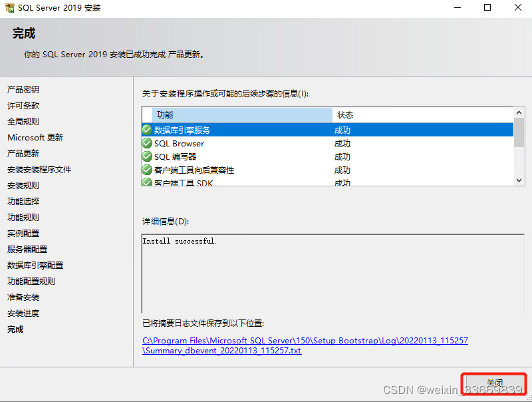Screen dimensions: 532x402
Task: Click the SQL Server setup title bar icon
Action: coord(9,7)
